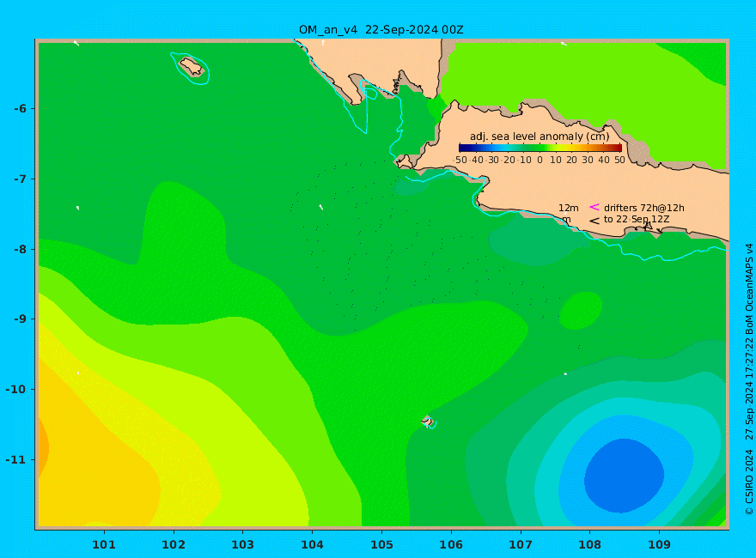
Task: Click latitude label -6 on y-axis
Action: [20, 109]
